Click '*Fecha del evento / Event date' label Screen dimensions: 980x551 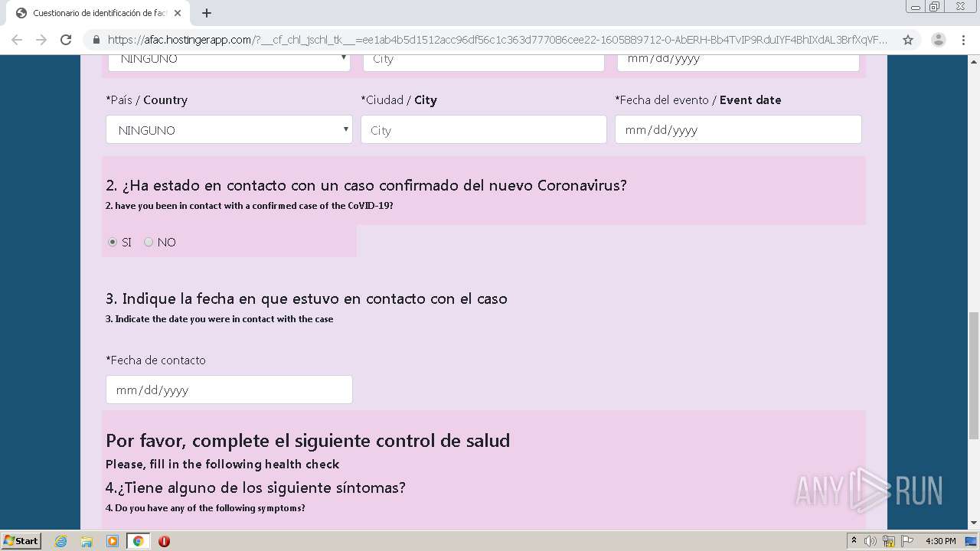(698, 100)
